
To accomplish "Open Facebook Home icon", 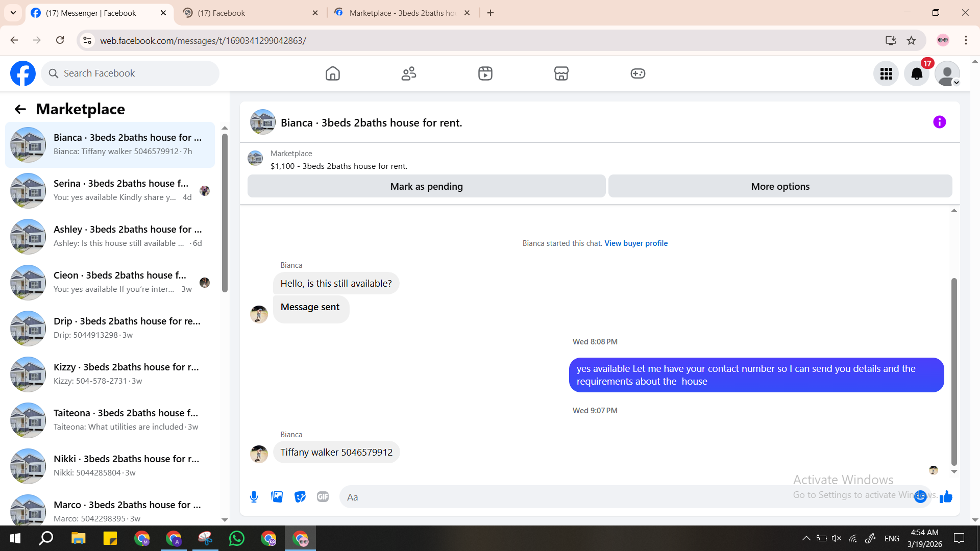I will click(x=332, y=73).
